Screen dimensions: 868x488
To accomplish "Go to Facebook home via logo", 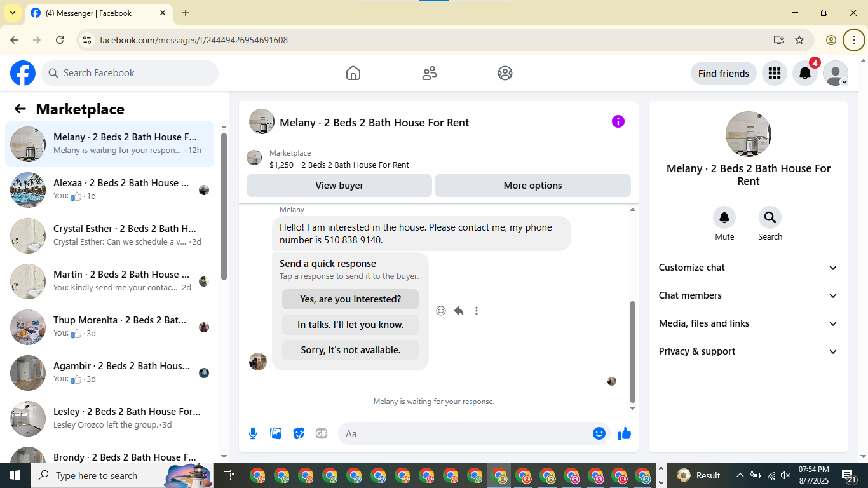I will pos(23,73).
